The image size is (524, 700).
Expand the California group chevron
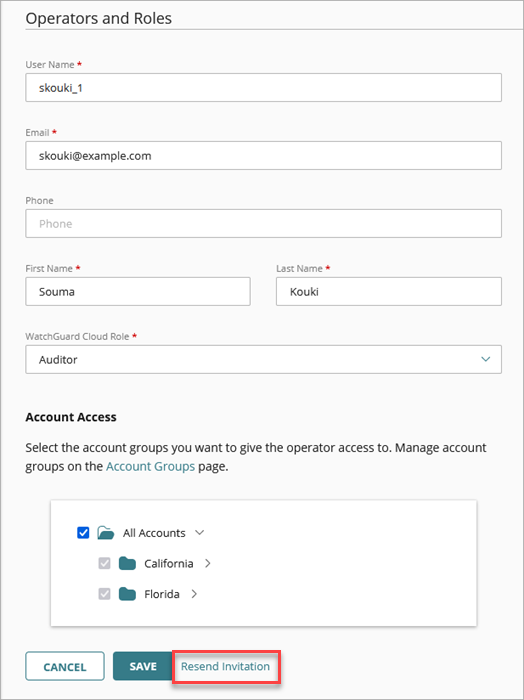pos(208,563)
